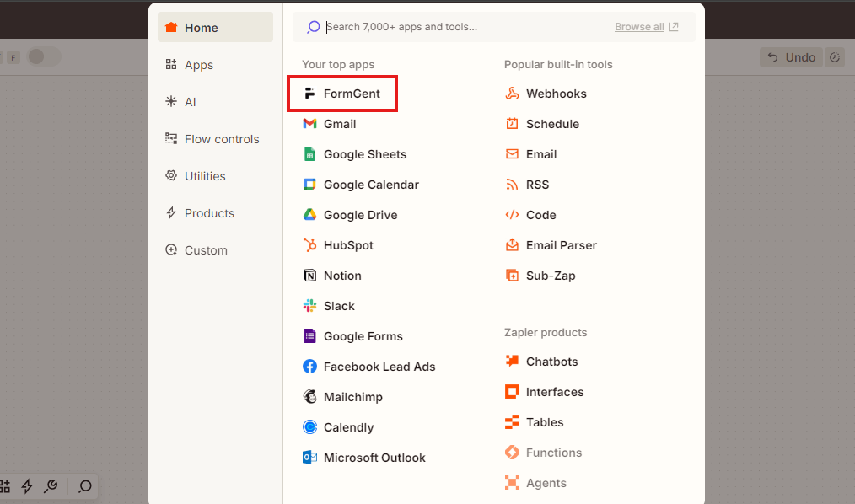Click the wrench icon in bottom toolbar
This screenshot has height=504, width=855.
point(51,486)
